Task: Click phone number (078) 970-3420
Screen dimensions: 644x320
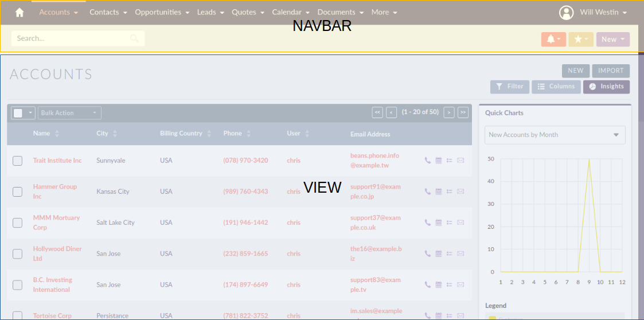Action: 245,160
